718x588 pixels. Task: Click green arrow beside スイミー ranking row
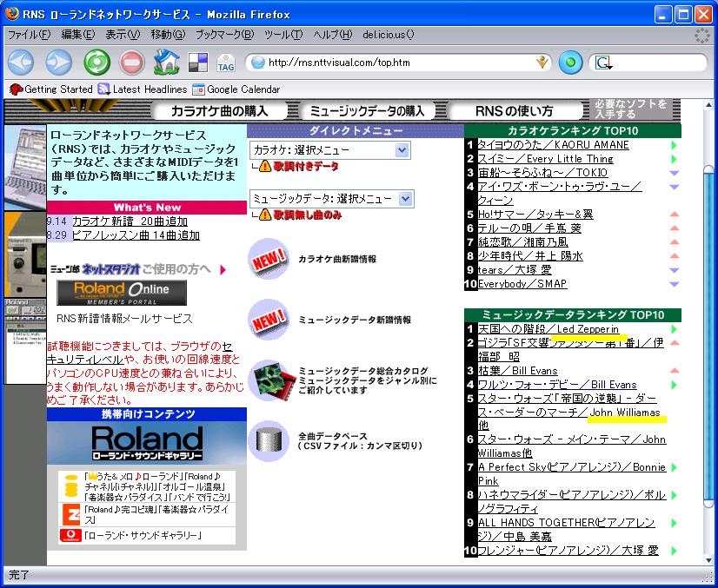674,159
